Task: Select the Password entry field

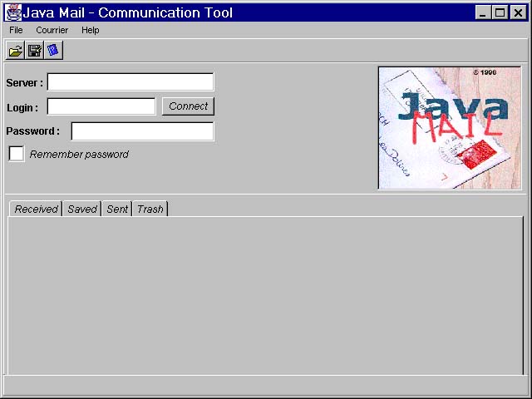Action: 142,131
